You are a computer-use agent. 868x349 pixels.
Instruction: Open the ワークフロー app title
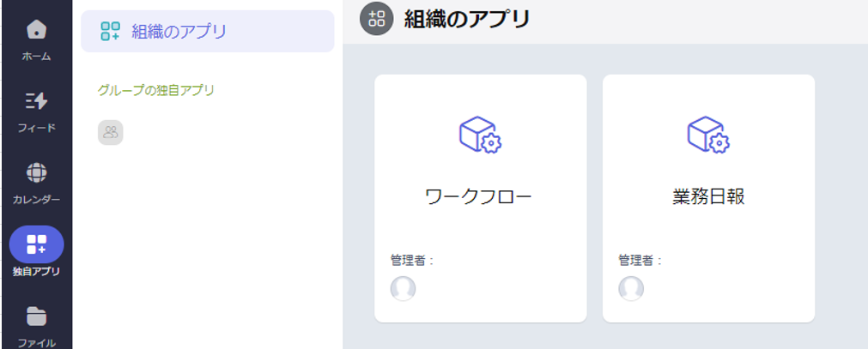point(478,197)
